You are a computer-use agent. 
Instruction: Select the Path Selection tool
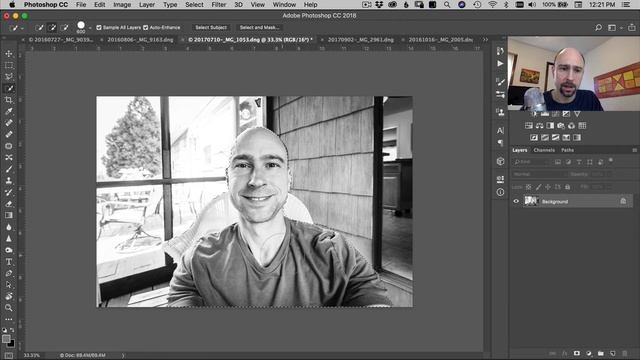(x=9, y=284)
